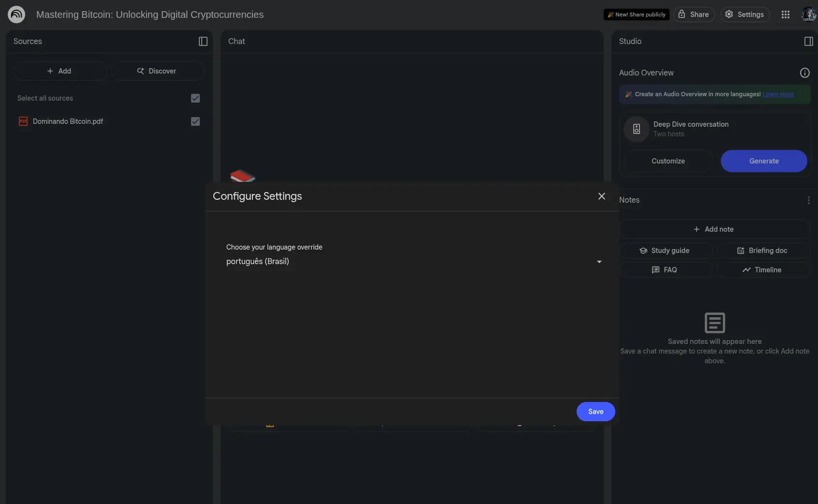Click the notes placeholder document icon
Screen dimensions: 818x504
pos(714,323)
